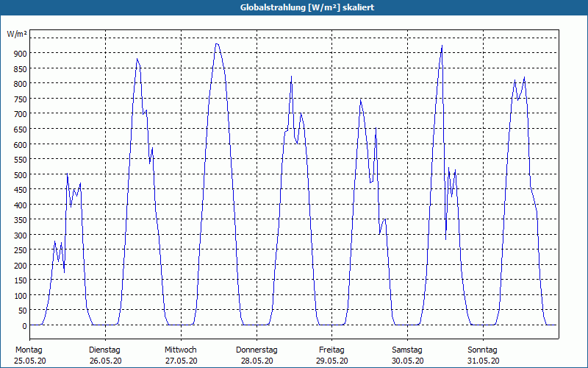Click the date 29.05.20
Screen dimensions: 588x368
(x=332, y=361)
